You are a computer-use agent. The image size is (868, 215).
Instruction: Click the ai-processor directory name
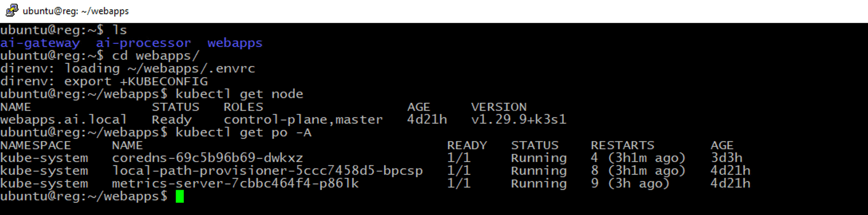143,43
